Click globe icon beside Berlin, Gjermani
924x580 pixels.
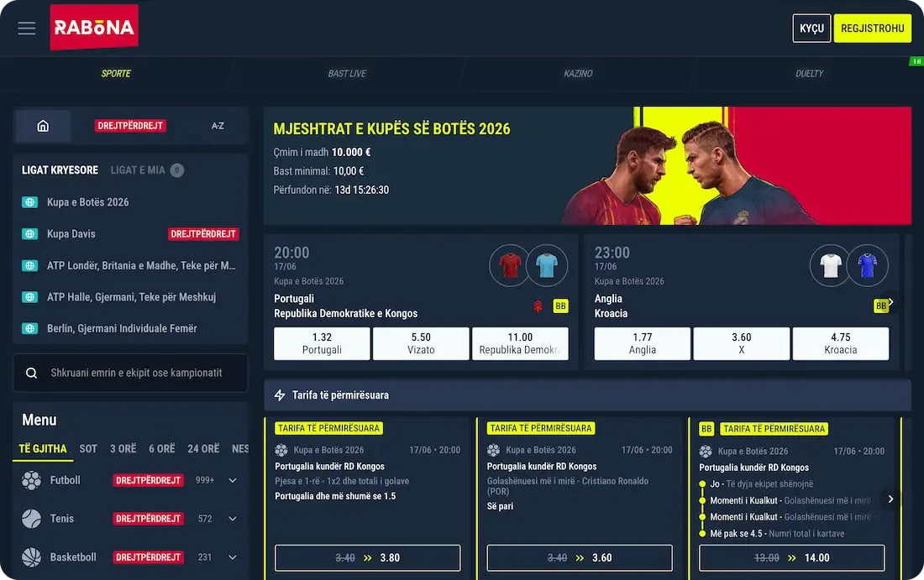point(29,328)
